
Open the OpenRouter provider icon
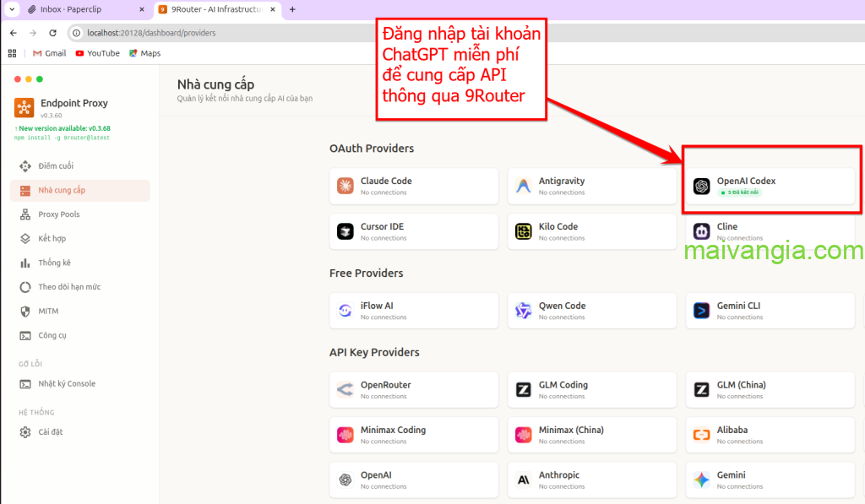click(345, 390)
